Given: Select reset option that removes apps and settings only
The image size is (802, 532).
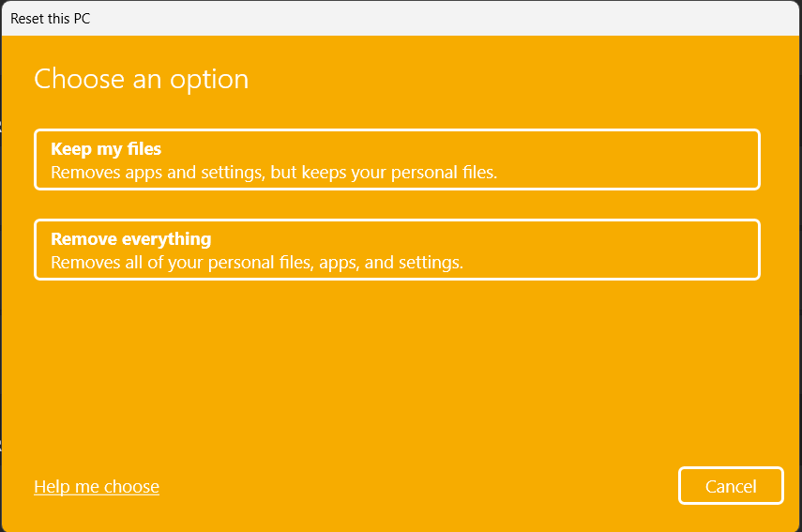Looking at the screenshot, I should pyautogui.click(x=397, y=160).
